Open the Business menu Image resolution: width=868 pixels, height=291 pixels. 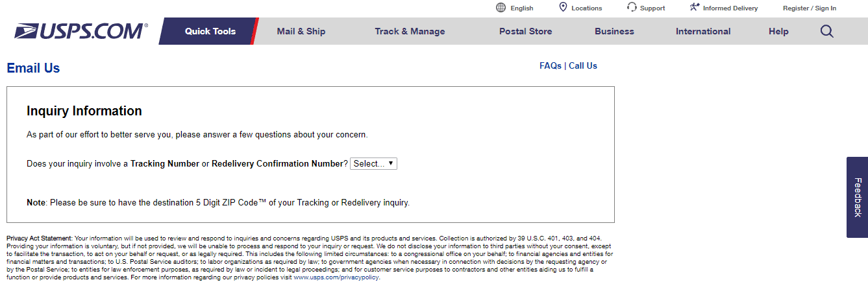(x=614, y=31)
